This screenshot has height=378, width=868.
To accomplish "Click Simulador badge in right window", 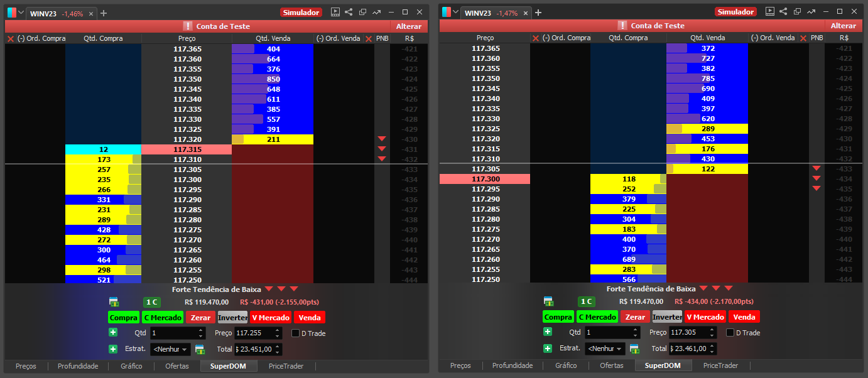I will point(735,12).
